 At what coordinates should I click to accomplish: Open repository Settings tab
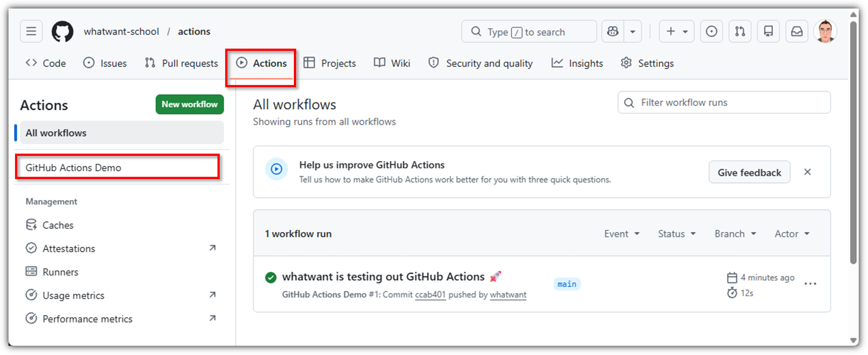[x=647, y=63]
